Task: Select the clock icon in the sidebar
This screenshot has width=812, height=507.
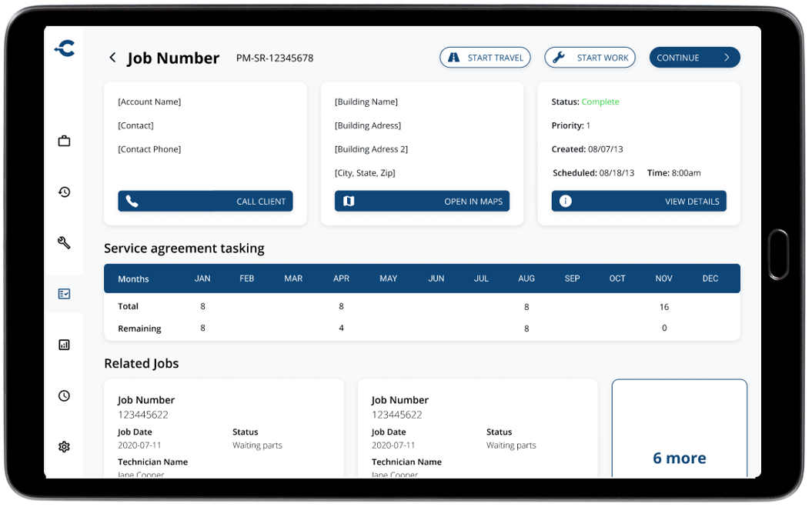Action: point(64,395)
